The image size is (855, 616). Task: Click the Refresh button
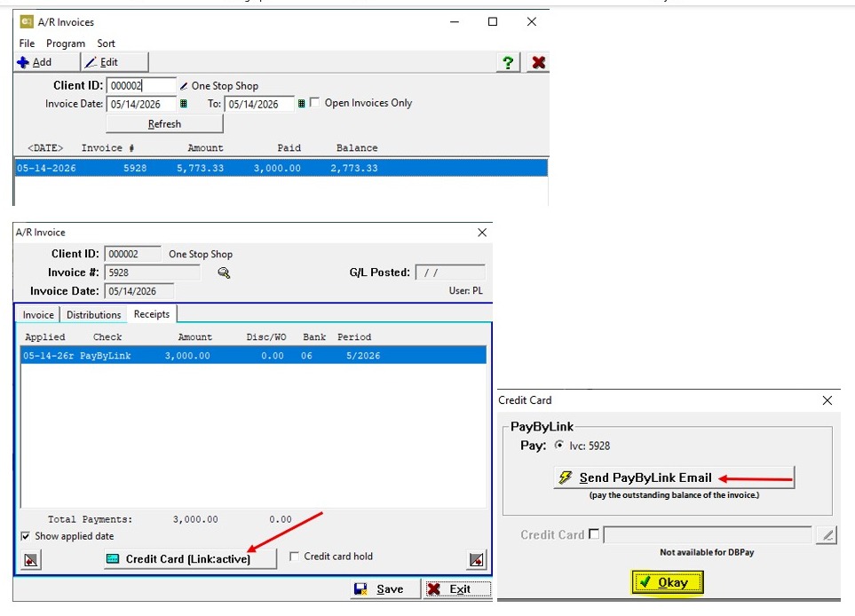point(164,123)
